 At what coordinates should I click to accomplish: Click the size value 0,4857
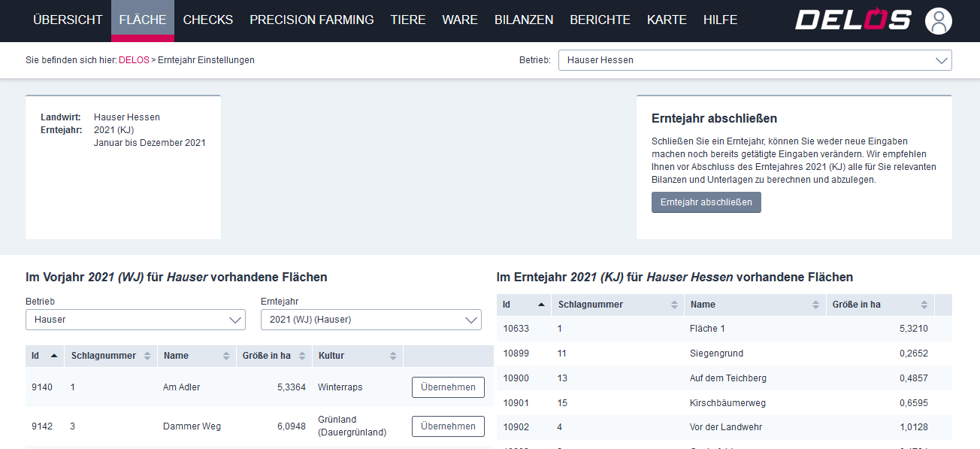914,378
